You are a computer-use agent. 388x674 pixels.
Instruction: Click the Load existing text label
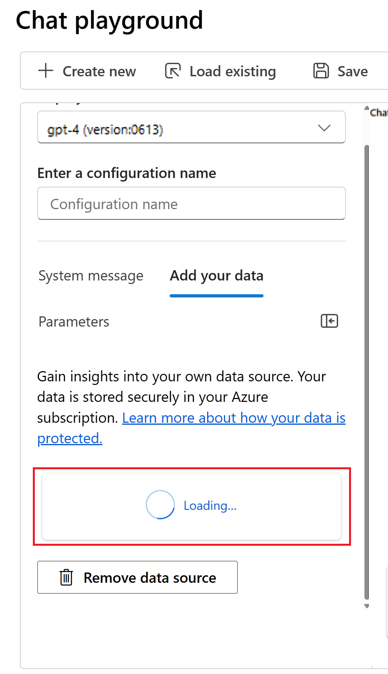[232, 71]
